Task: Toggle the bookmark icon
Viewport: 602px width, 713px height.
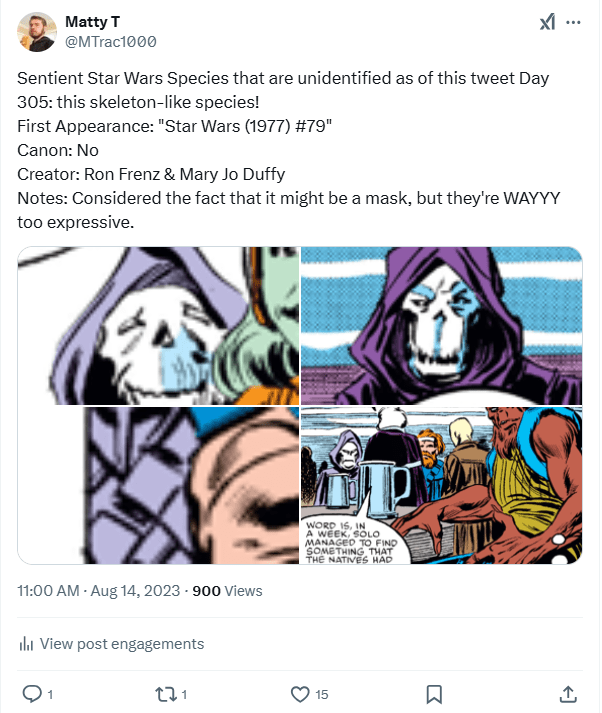Action: (x=434, y=693)
